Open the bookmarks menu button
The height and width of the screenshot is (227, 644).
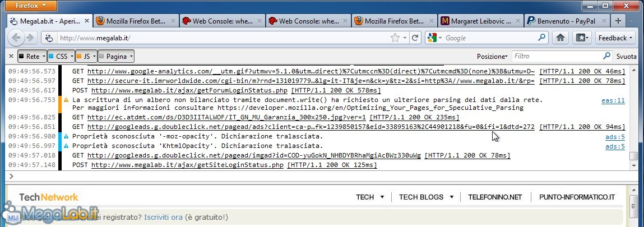[583, 38]
